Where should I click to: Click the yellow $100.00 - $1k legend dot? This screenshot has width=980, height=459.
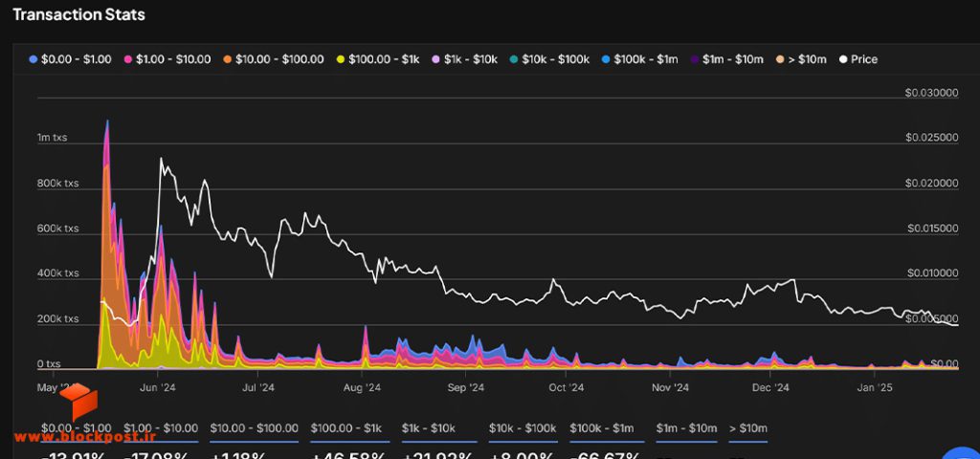pyautogui.click(x=341, y=59)
